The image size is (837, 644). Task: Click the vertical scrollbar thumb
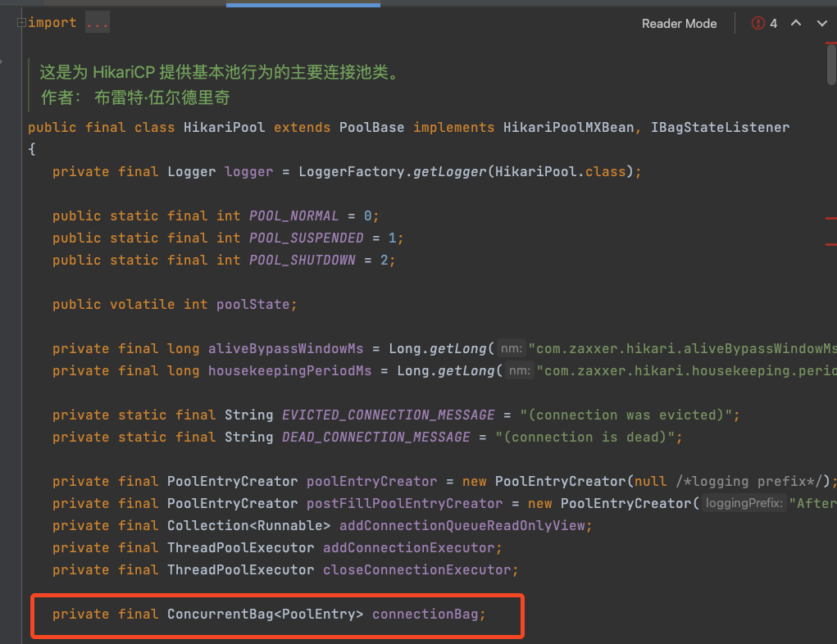coord(831,65)
